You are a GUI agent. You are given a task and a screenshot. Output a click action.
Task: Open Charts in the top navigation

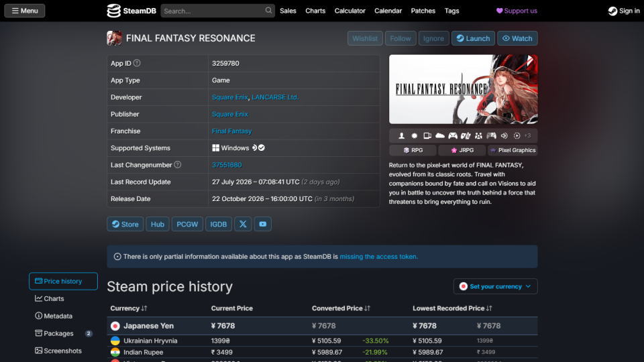315,11
